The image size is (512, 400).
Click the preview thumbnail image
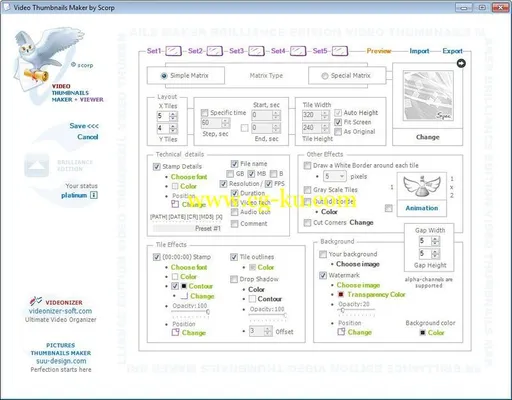point(428,96)
